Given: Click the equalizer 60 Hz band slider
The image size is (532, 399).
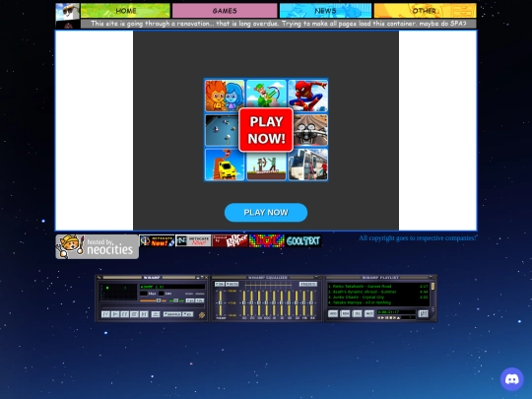Looking at the screenshot, I should point(244,303).
